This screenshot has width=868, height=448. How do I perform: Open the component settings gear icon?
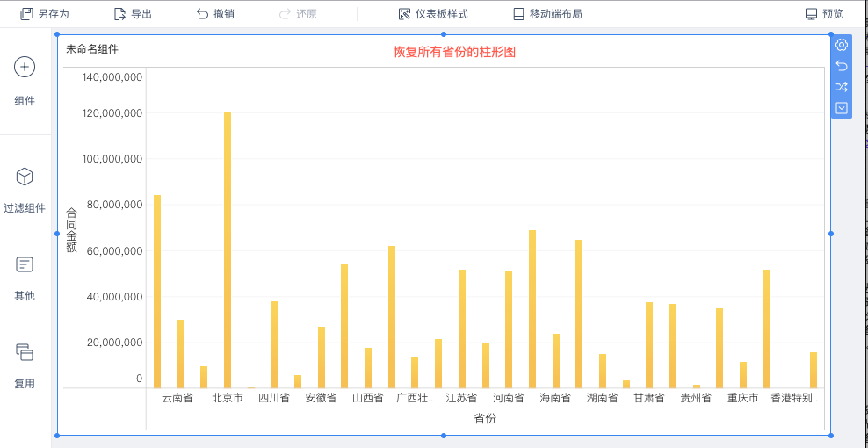pyautogui.click(x=842, y=45)
